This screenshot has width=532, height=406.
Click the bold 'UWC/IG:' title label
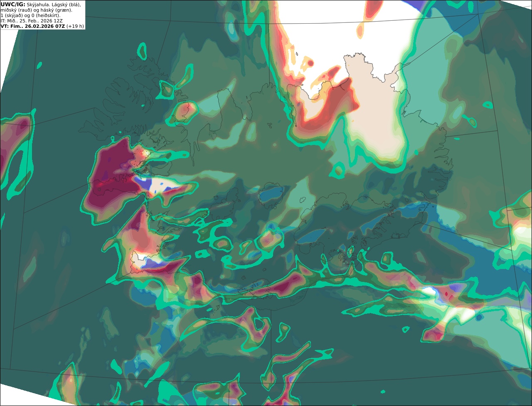click(x=13, y=5)
